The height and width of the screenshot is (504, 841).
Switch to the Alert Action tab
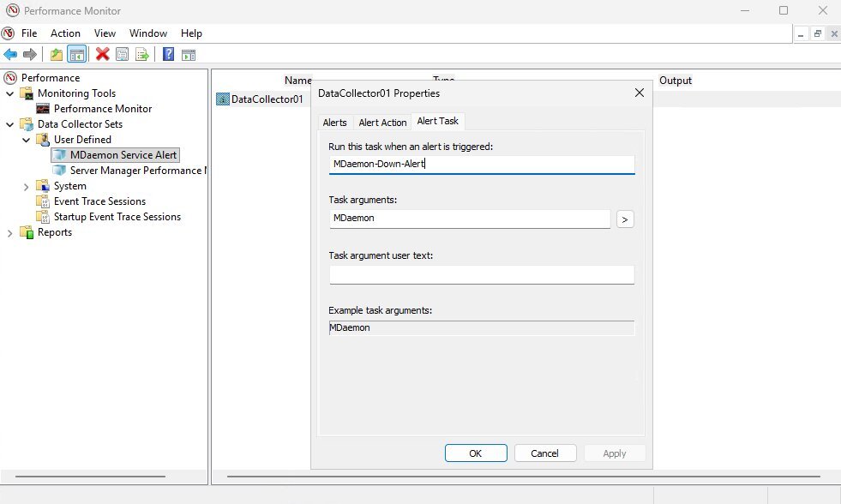click(x=382, y=123)
